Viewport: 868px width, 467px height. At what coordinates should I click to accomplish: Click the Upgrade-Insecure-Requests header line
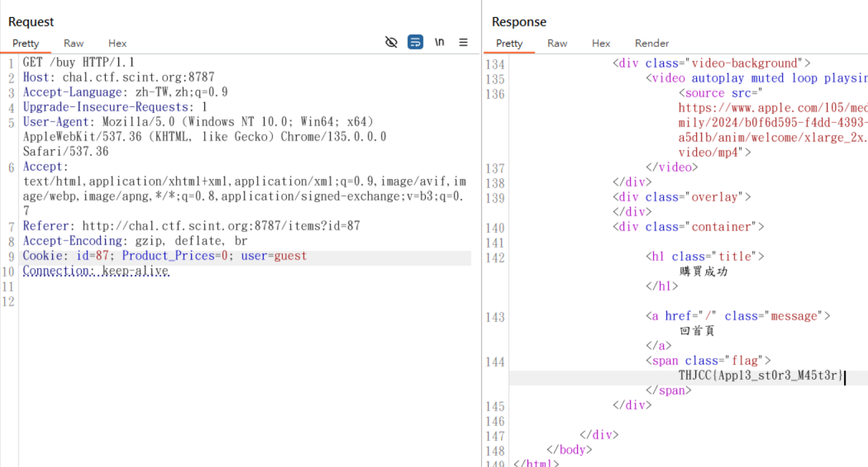point(115,107)
